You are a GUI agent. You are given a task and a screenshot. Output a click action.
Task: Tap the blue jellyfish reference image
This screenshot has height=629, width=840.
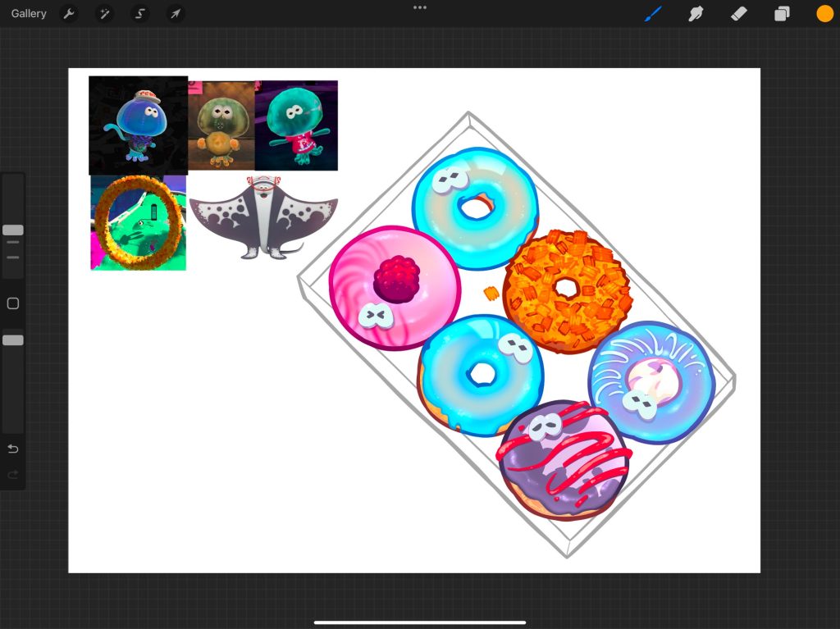(138, 125)
